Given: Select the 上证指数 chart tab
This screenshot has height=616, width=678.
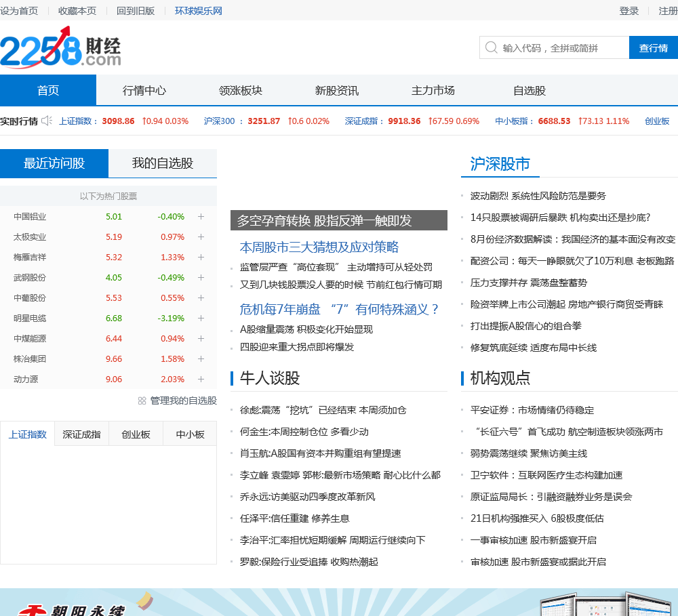Looking at the screenshot, I should 27,434.
